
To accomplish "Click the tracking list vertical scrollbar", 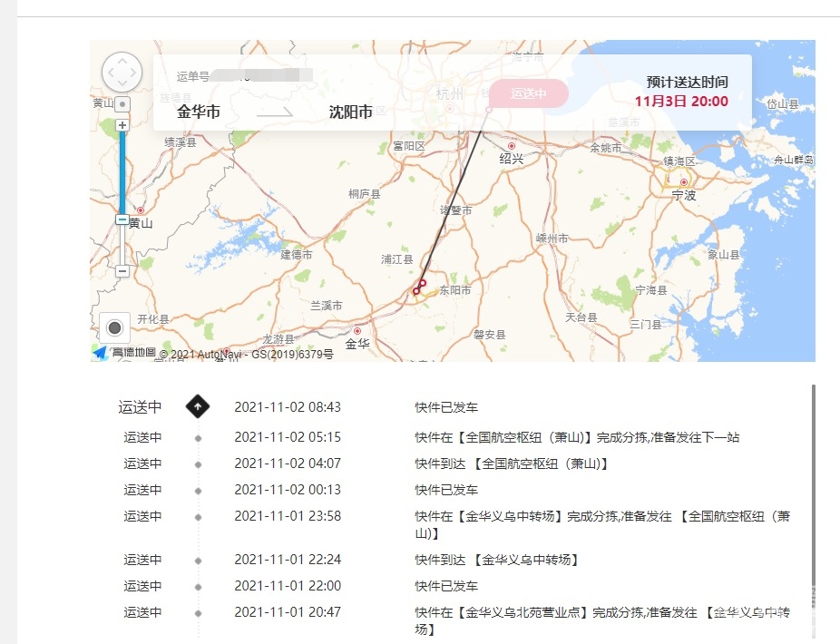I will pyautogui.click(x=813, y=472).
